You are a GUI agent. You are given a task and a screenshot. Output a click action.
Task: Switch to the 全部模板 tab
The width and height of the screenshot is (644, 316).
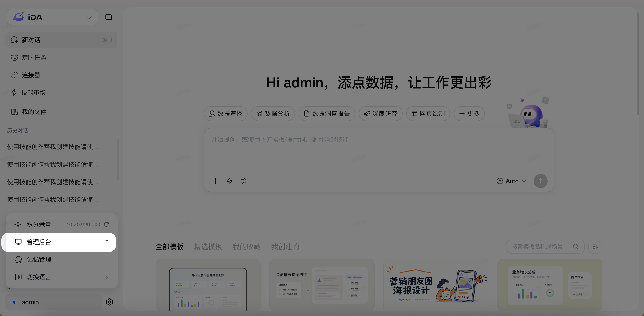[x=170, y=247]
